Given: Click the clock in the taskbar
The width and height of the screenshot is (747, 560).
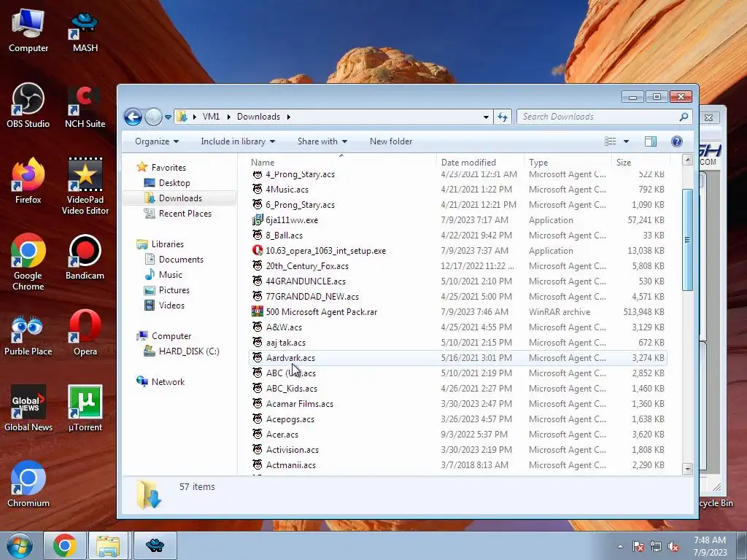Looking at the screenshot, I should click(x=710, y=546).
